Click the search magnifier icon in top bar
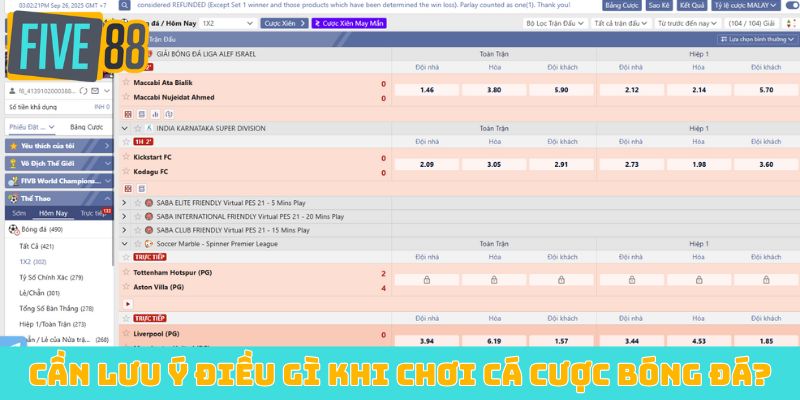Image resolution: width=800 pixels, height=400 pixels. [x=124, y=5]
